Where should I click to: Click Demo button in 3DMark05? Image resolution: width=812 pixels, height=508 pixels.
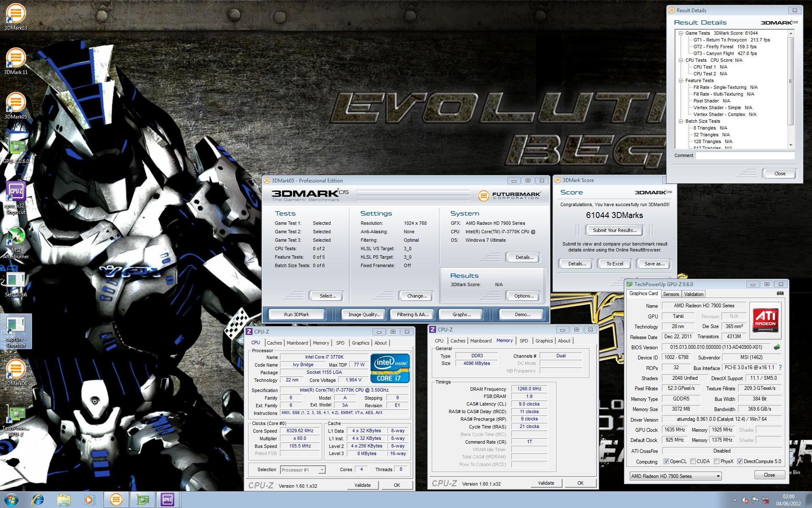pos(522,315)
